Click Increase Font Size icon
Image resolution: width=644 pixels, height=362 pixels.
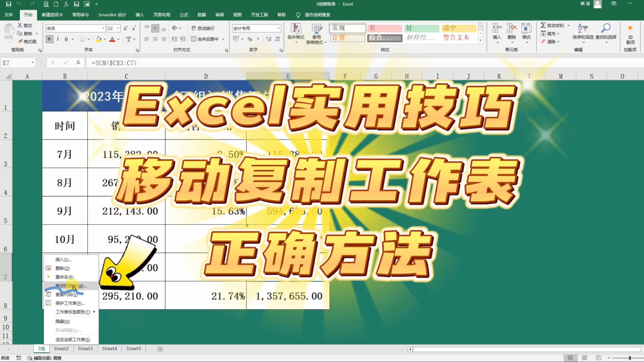pos(125,28)
